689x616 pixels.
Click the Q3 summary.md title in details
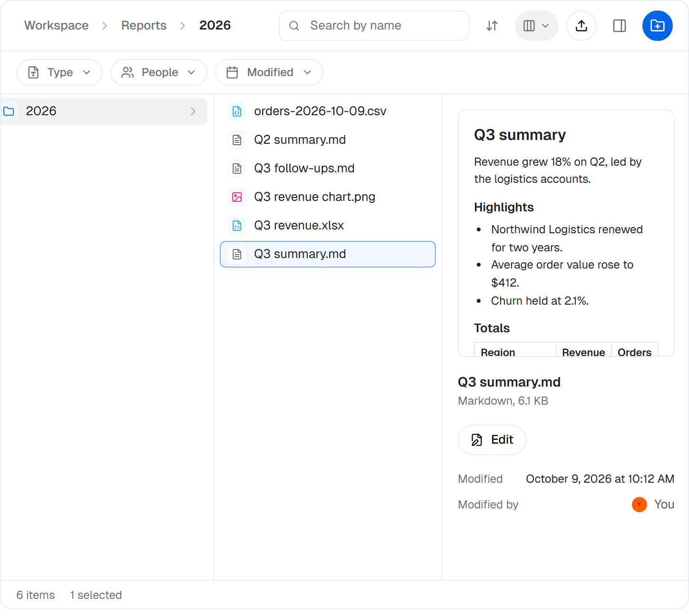509,382
